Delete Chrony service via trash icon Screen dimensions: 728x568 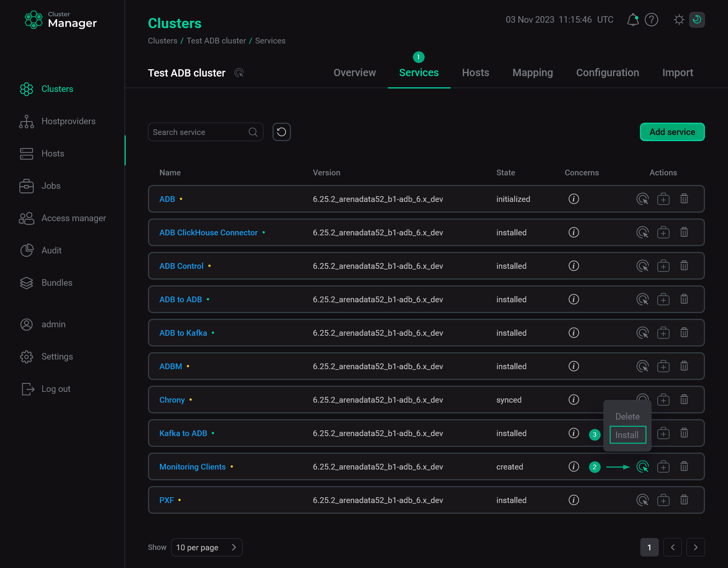click(684, 400)
